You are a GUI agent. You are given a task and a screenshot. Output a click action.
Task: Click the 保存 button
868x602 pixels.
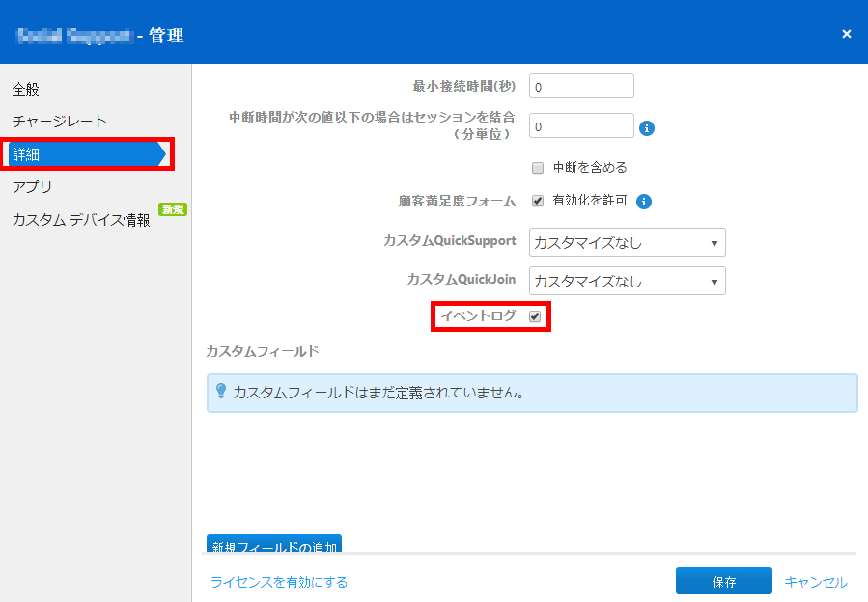point(723,581)
